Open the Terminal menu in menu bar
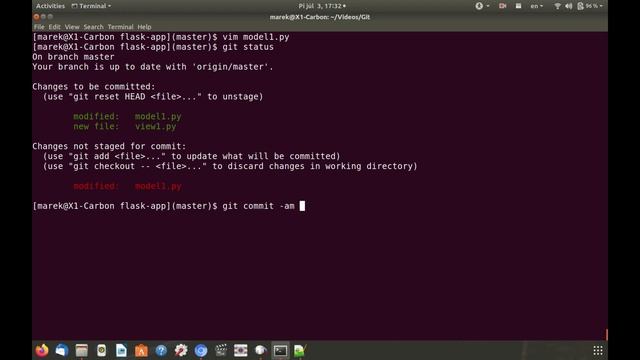The image size is (640, 360). pos(120,27)
